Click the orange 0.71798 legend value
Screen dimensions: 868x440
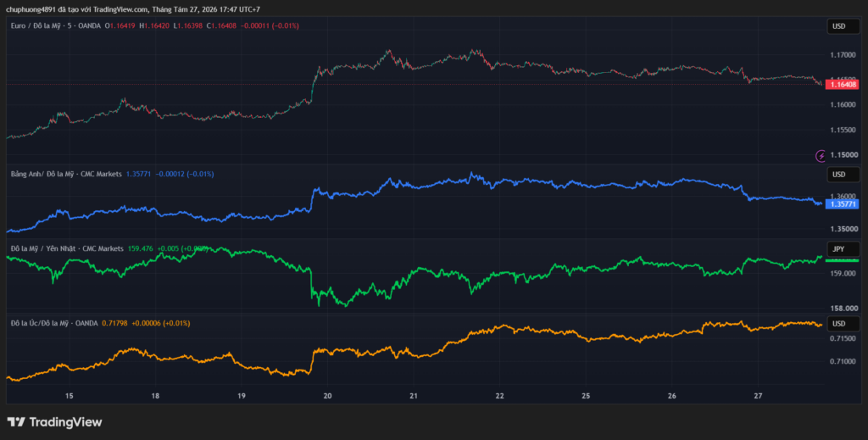[114, 323]
